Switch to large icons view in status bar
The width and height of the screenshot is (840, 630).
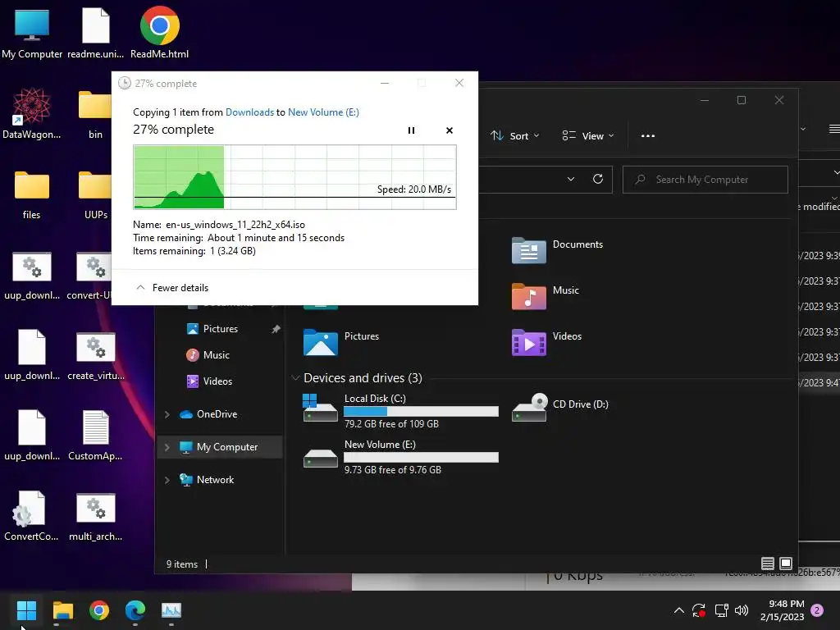(x=786, y=564)
